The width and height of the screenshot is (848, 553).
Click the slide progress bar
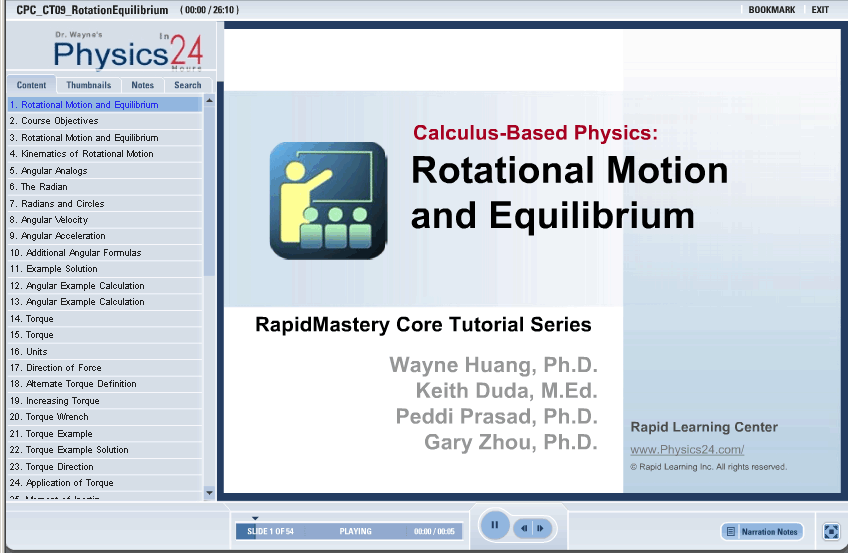[349, 532]
